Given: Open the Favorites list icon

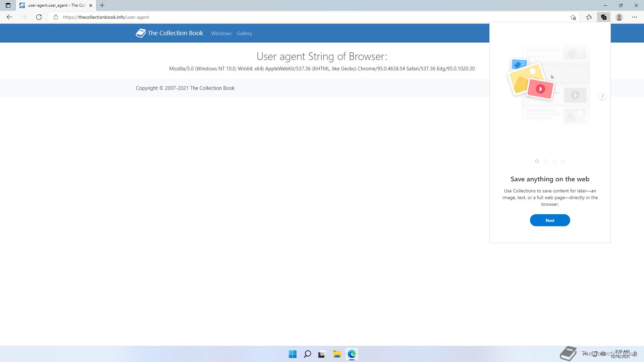Looking at the screenshot, I should tap(589, 17).
